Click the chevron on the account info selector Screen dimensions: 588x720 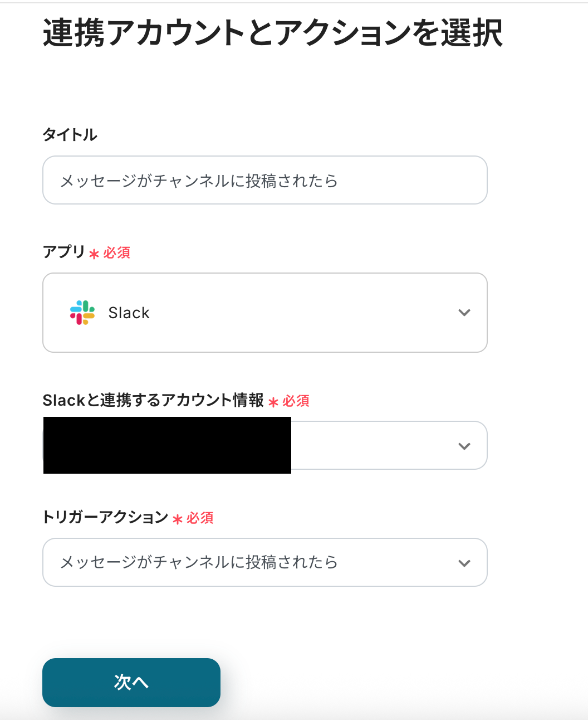click(x=464, y=446)
